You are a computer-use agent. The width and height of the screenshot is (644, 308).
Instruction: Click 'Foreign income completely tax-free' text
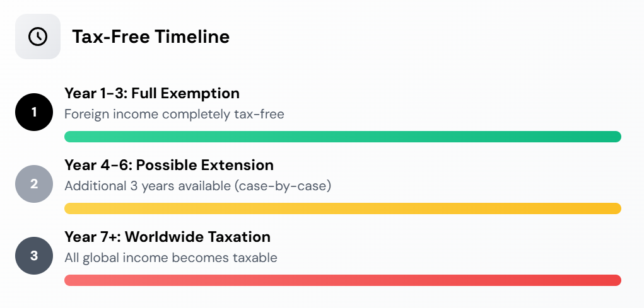174,114
